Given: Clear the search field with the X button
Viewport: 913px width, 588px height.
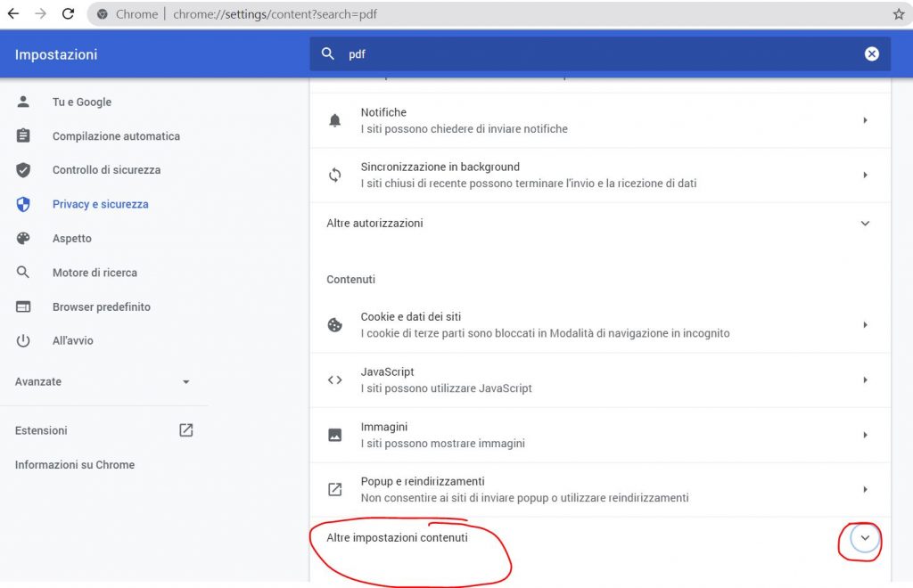Looking at the screenshot, I should click(872, 53).
